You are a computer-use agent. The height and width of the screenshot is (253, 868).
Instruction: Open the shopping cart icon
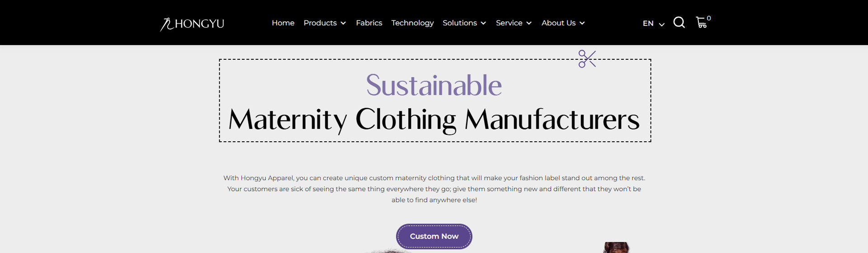(x=701, y=23)
